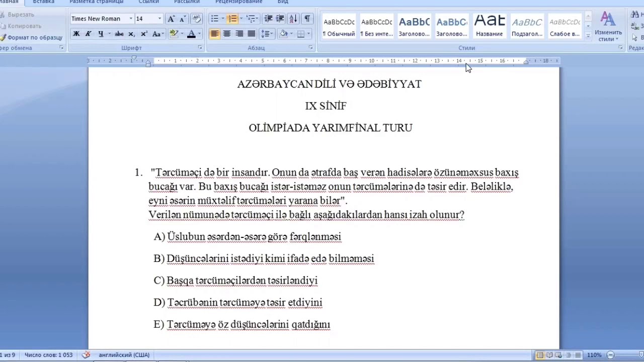644x362 pixels.
Task: Toggle the numbered list button
Action: [232, 19]
